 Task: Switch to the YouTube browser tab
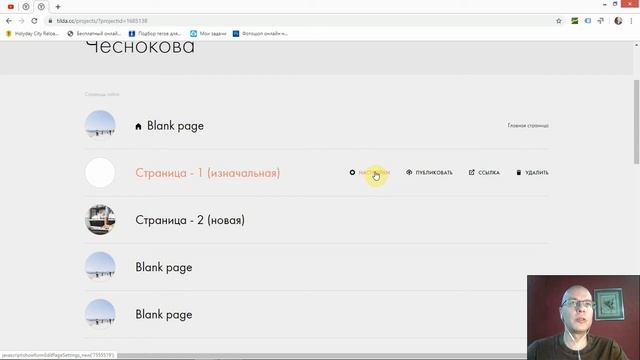coord(11,7)
